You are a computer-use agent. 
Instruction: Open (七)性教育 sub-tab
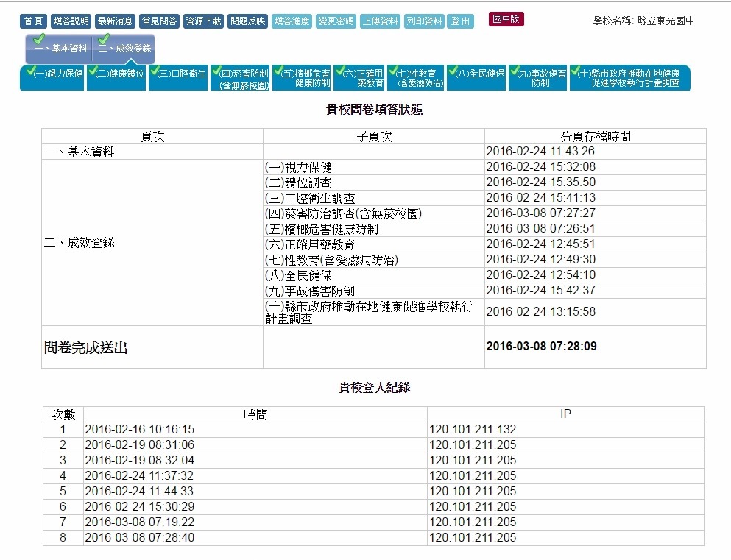point(415,77)
